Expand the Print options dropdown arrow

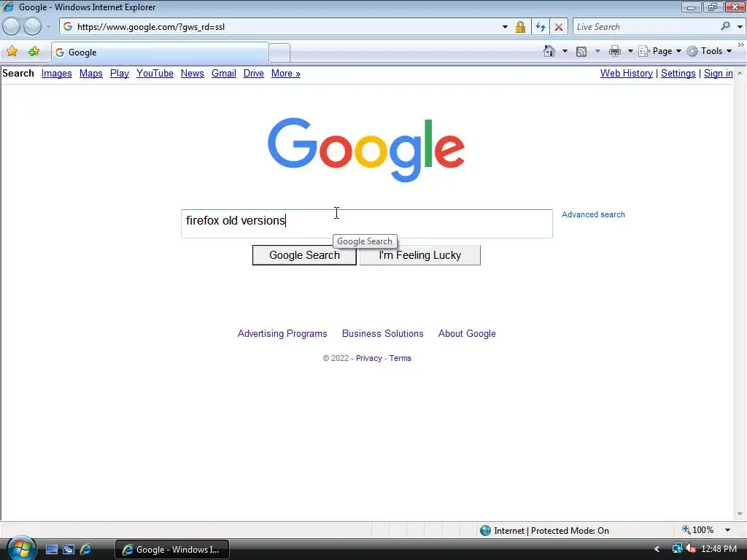click(x=630, y=51)
